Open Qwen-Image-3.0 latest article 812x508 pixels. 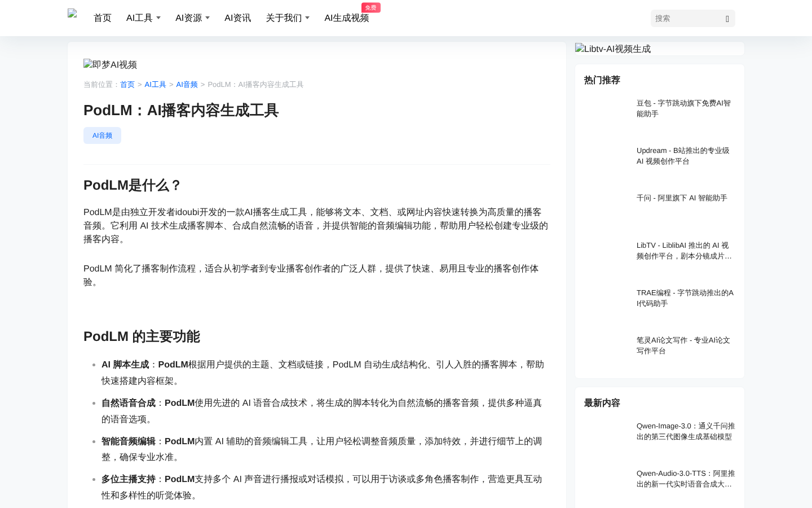tap(686, 431)
